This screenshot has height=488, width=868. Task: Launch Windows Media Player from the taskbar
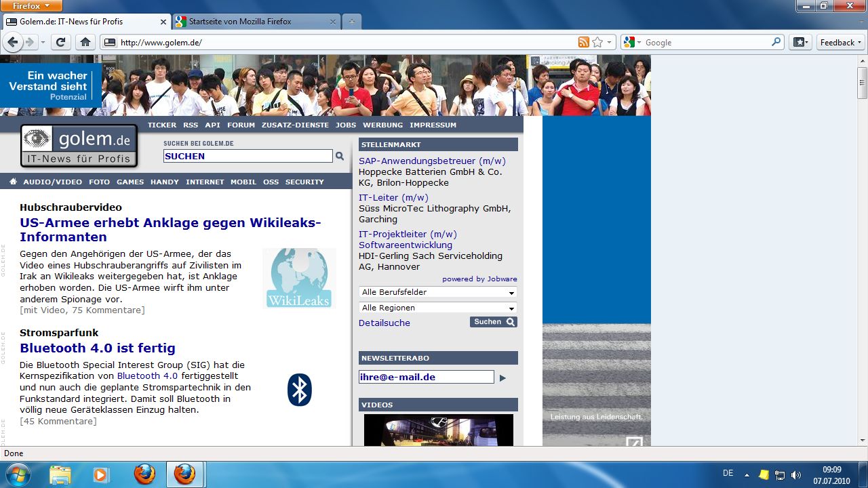(100, 474)
